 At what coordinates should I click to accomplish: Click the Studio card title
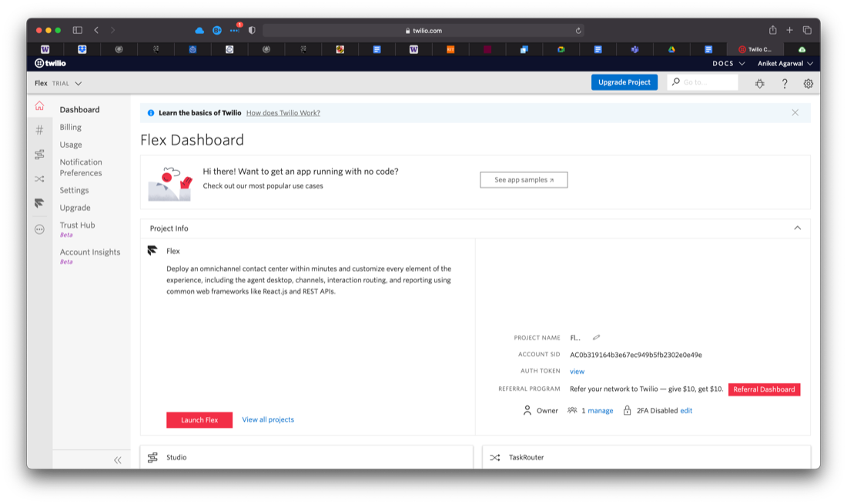pos(176,458)
